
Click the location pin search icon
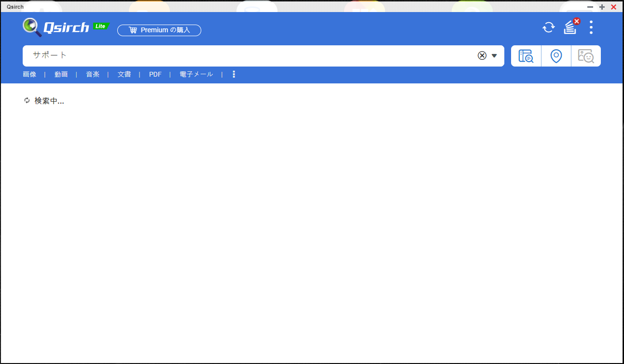point(556,56)
